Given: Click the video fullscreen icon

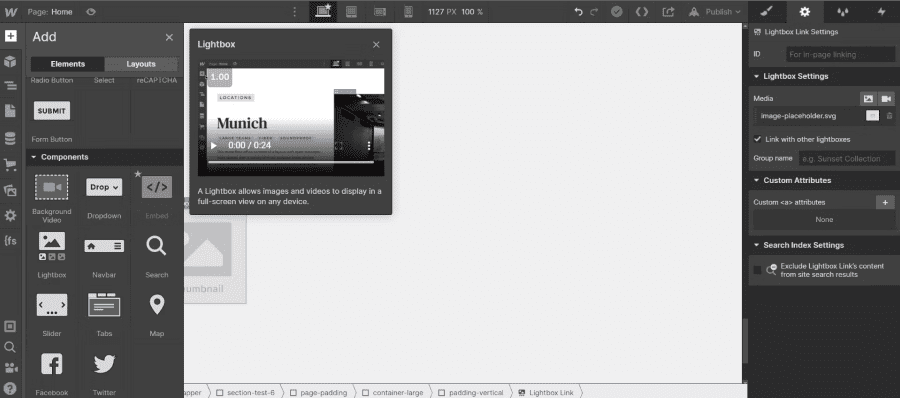Looking at the screenshot, I should coord(339,146).
